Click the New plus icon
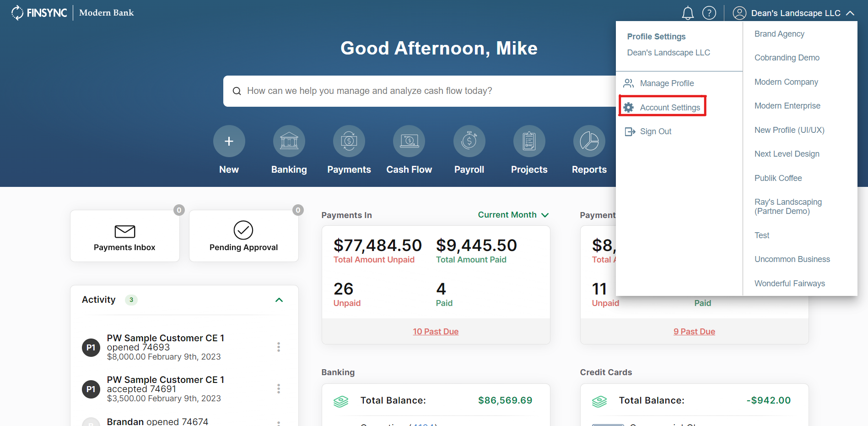This screenshot has height=426, width=868. point(229,141)
